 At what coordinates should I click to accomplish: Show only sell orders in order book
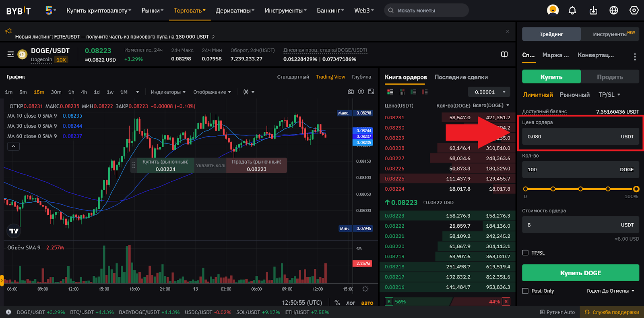click(425, 92)
